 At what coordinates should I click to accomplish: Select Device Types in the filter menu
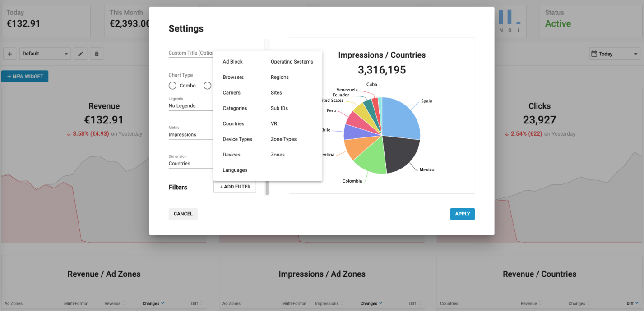[237, 139]
